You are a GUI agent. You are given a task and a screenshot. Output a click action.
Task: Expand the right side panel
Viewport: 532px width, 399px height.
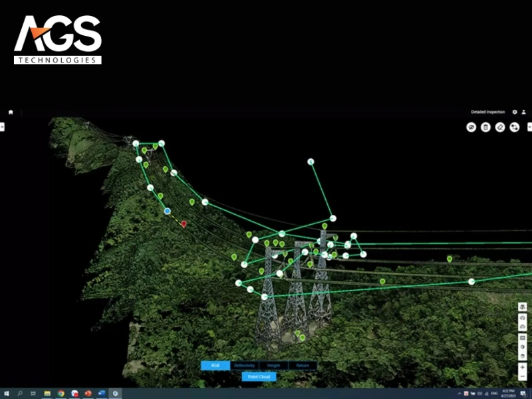pyautogui.click(x=529, y=126)
